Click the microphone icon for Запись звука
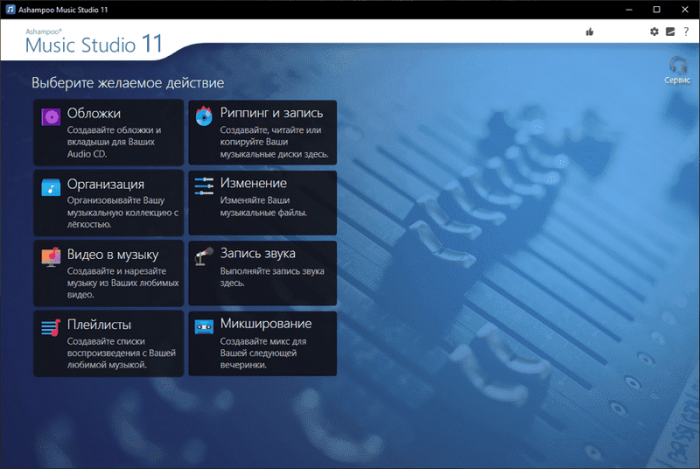This screenshot has width=700, height=469. 204,256
